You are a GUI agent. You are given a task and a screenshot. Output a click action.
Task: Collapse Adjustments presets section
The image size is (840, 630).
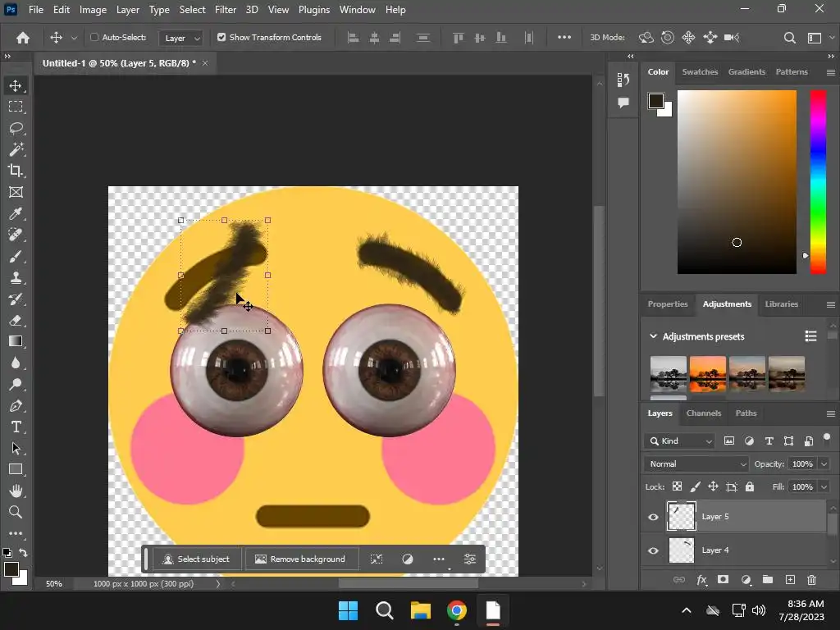point(654,336)
